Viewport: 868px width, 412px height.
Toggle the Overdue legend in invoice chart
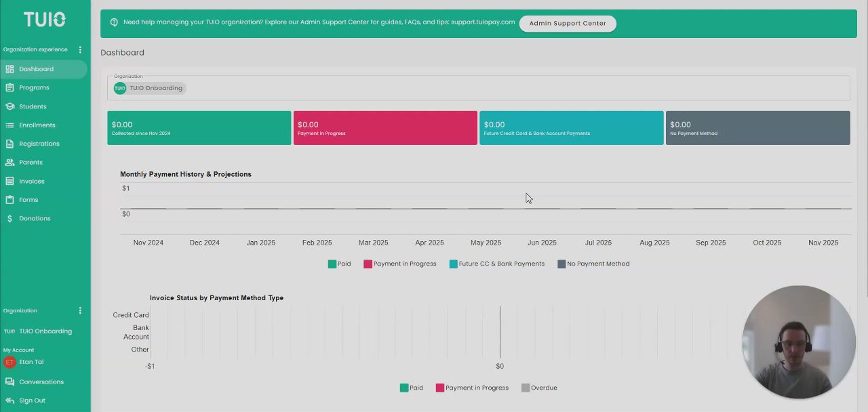pyautogui.click(x=539, y=388)
